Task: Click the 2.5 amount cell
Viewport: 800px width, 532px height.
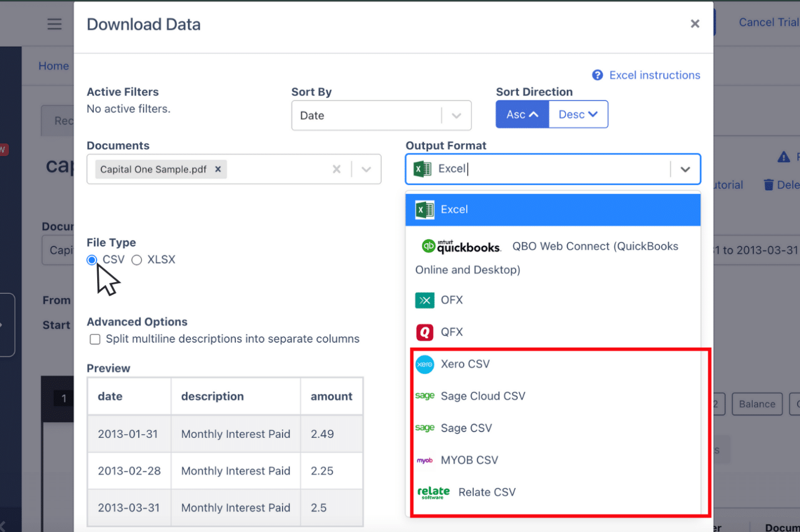Action: 332,508
